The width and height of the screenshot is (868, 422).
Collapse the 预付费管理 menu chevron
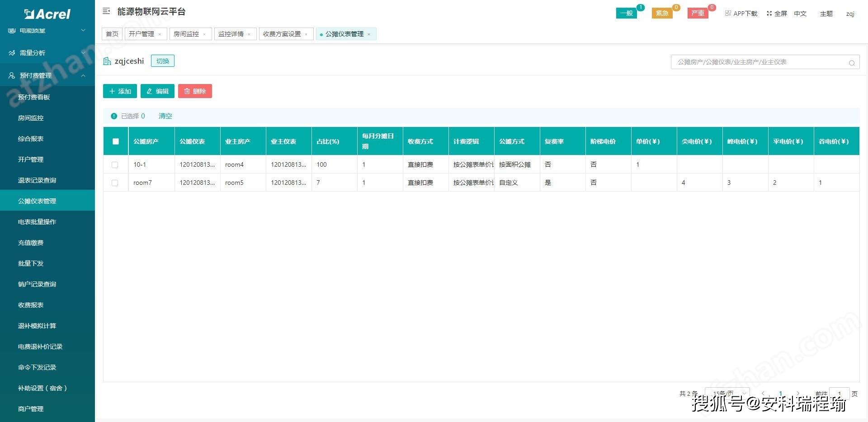pyautogui.click(x=83, y=75)
